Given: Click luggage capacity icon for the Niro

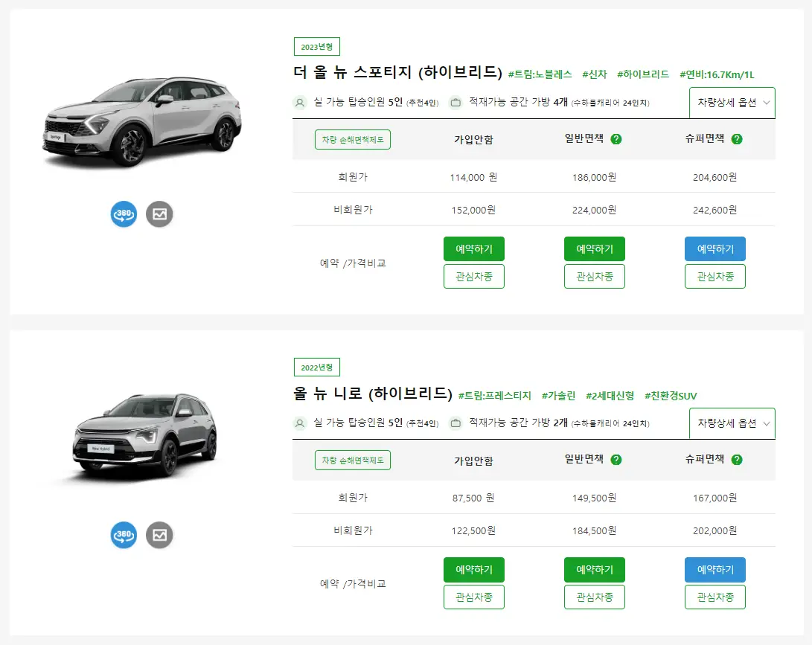Looking at the screenshot, I should 455,423.
